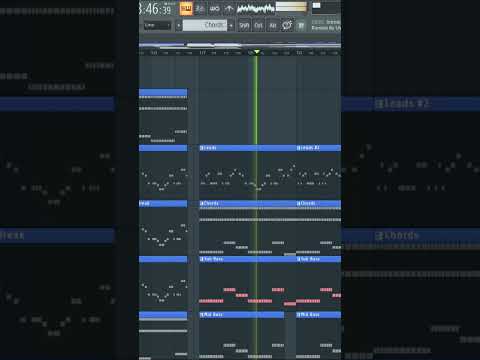The image size is (480, 360).
Task: Select the first Sub Bass clip header
Action: pos(247,259)
